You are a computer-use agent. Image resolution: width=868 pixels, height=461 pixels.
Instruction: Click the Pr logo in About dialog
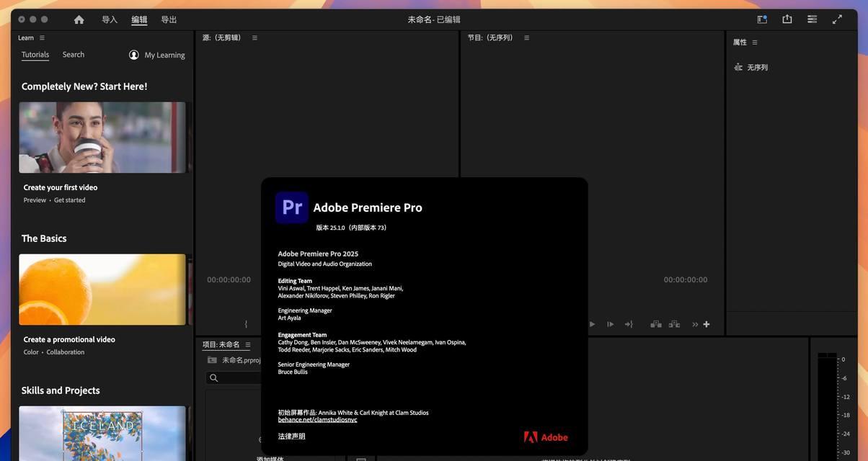(292, 207)
